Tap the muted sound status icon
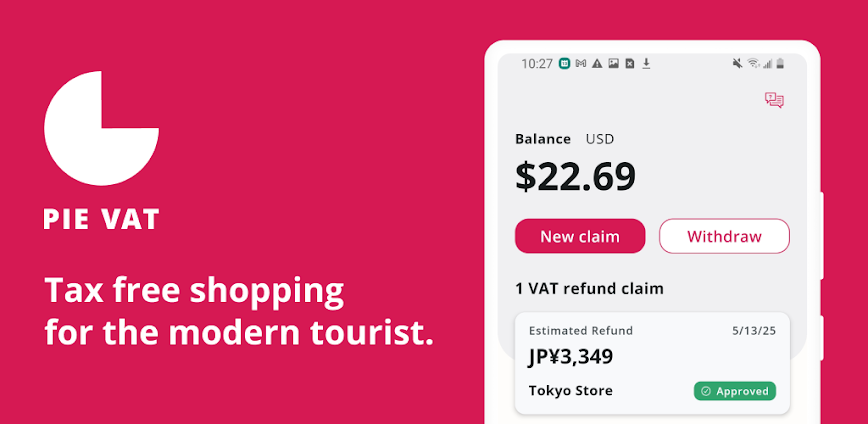 coord(737,64)
